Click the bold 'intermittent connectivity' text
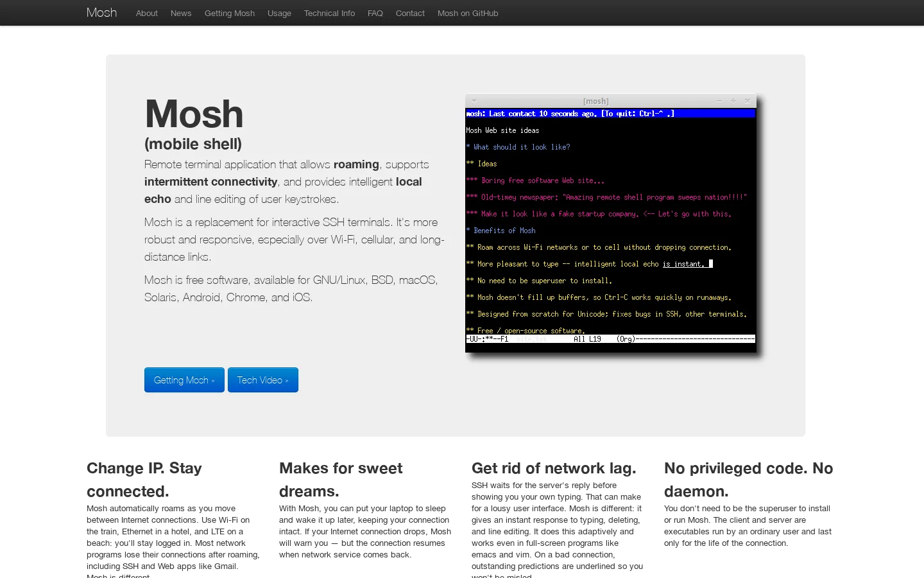The width and height of the screenshot is (924, 578). point(211,182)
